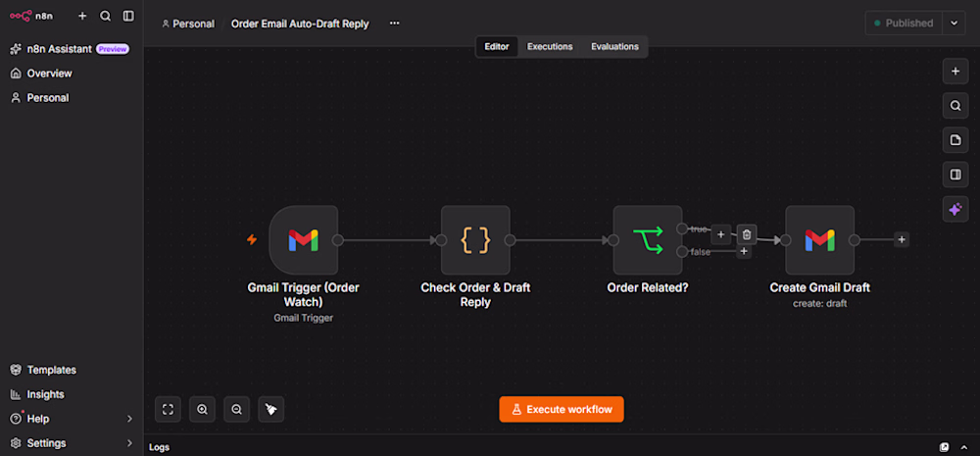The height and width of the screenshot is (456, 980).
Task: Expand the Settings submenu
Action: [129, 443]
